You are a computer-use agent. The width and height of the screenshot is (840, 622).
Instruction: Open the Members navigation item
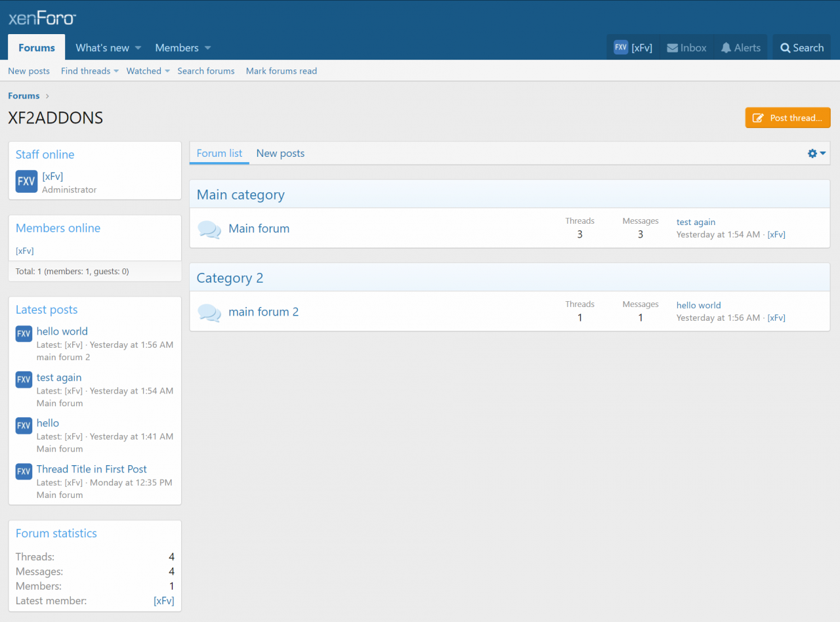pos(177,48)
